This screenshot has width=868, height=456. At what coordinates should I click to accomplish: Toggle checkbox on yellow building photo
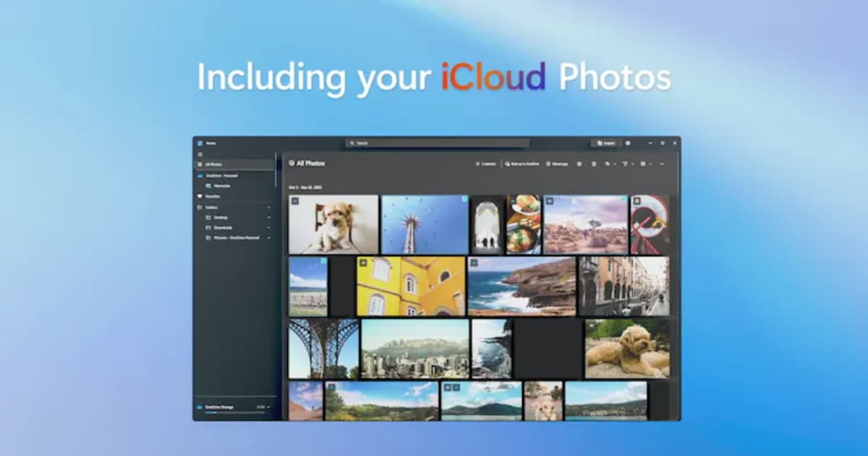coord(363,263)
